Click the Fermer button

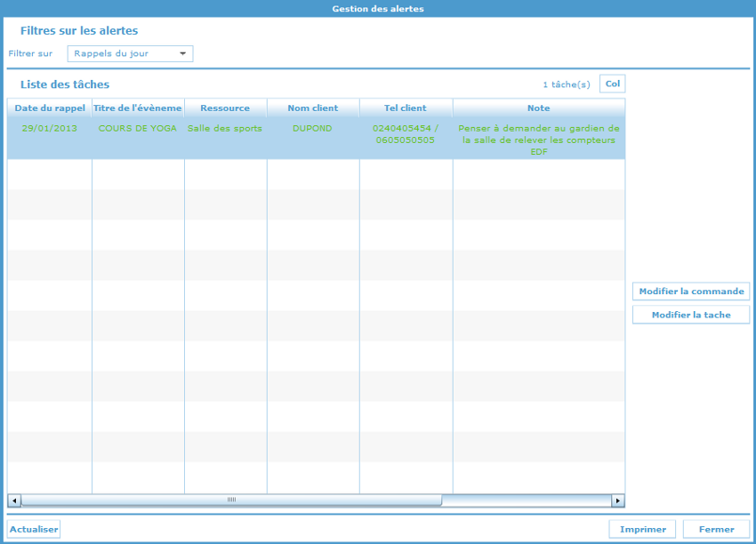pyautogui.click(x=717, y=529)
